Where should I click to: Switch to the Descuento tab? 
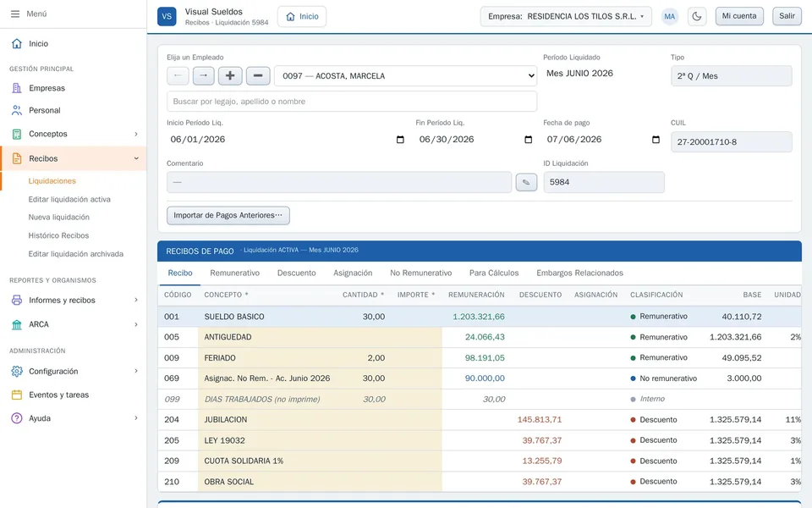(296, 273)
